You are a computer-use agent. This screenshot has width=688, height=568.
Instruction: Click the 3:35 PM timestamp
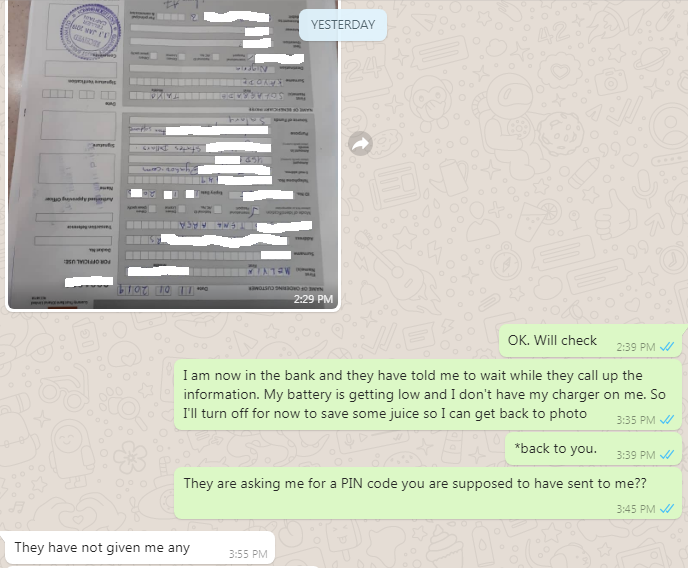635,420
